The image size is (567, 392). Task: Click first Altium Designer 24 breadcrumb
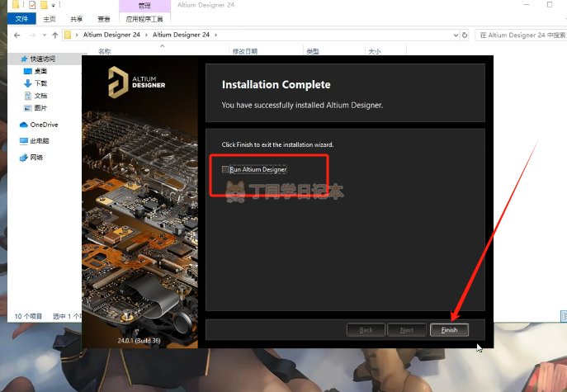coord(111,35)
